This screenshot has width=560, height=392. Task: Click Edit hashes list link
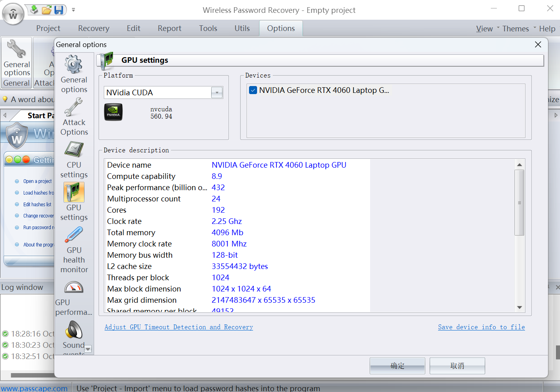click(x=37, y=205)
